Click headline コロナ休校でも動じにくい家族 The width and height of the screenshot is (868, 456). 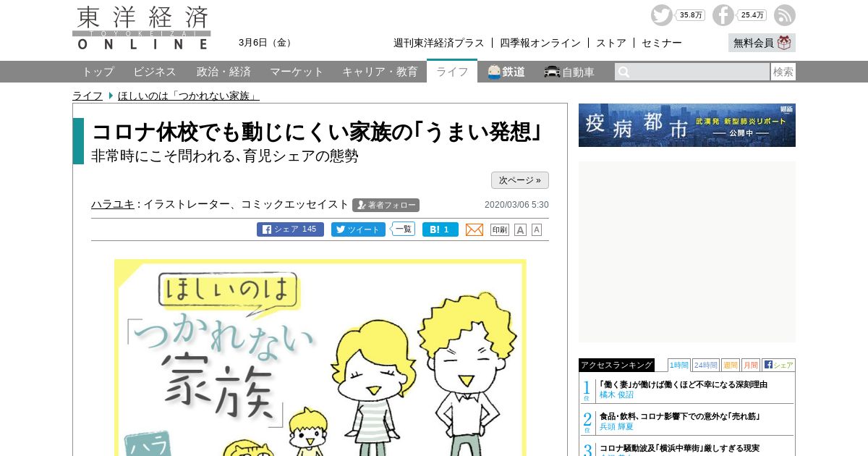[x=318, y=132]
